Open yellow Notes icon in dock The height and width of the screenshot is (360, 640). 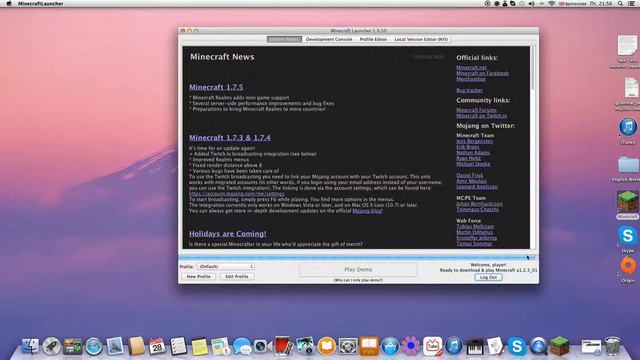tap(200, 346)
